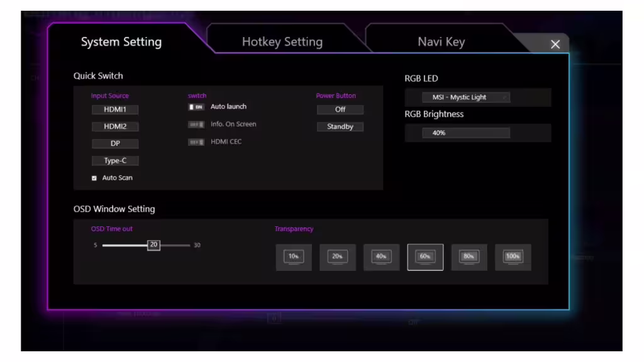Click the OSD Time out slider track near 30

coord(187,246)
